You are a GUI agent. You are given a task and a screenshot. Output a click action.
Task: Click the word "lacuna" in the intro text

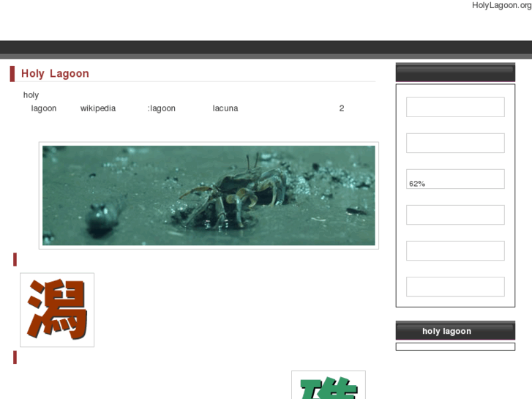(225, 108)
